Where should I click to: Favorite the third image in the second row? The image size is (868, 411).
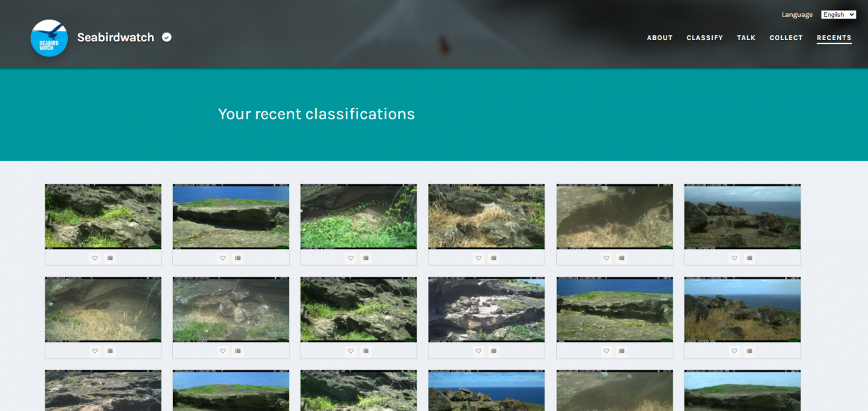tap(351, 351)
